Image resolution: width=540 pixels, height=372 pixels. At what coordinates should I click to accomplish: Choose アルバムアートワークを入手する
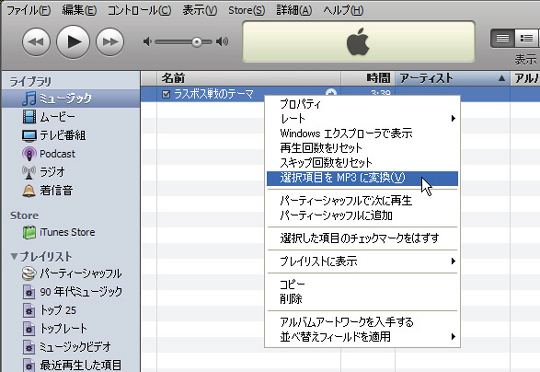[x=362, y=322]
